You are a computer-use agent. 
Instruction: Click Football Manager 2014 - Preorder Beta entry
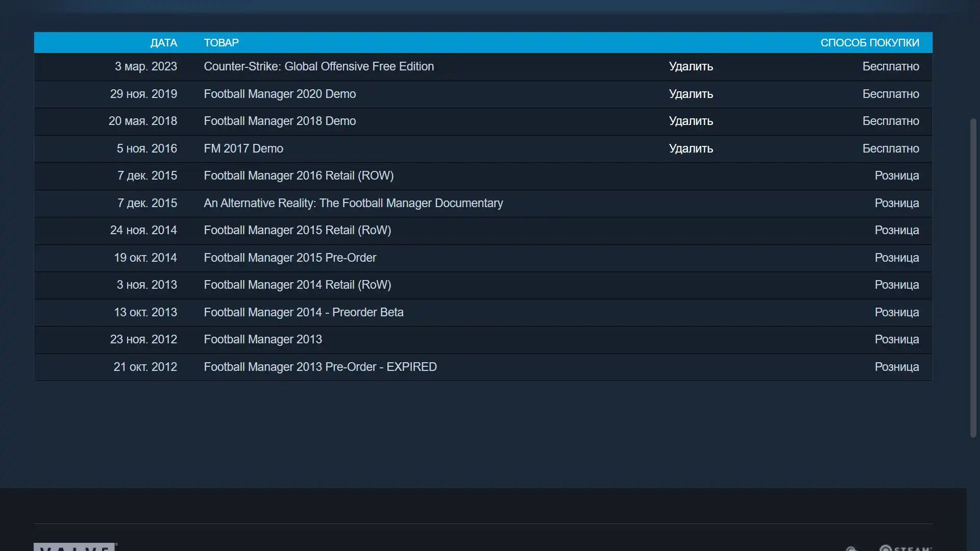(304, 312)
